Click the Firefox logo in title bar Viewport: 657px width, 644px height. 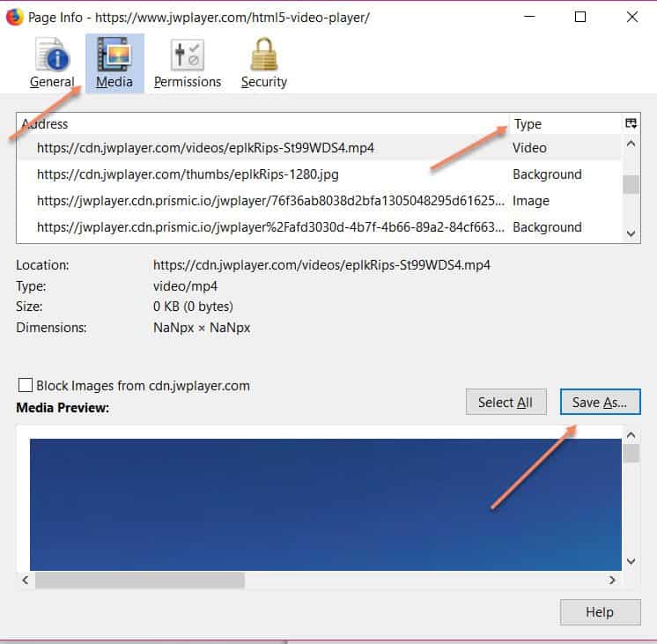(x=14, y=17)
